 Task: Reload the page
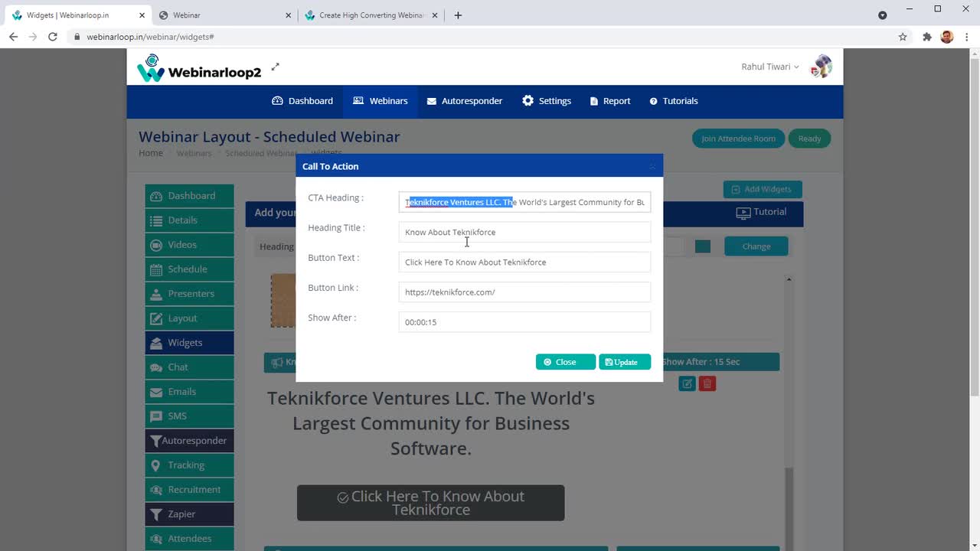pyautogui.click(x=53, y=37)
